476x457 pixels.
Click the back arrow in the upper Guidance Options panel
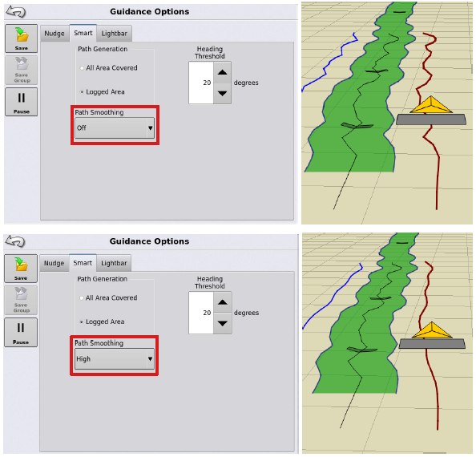(16, 12)
